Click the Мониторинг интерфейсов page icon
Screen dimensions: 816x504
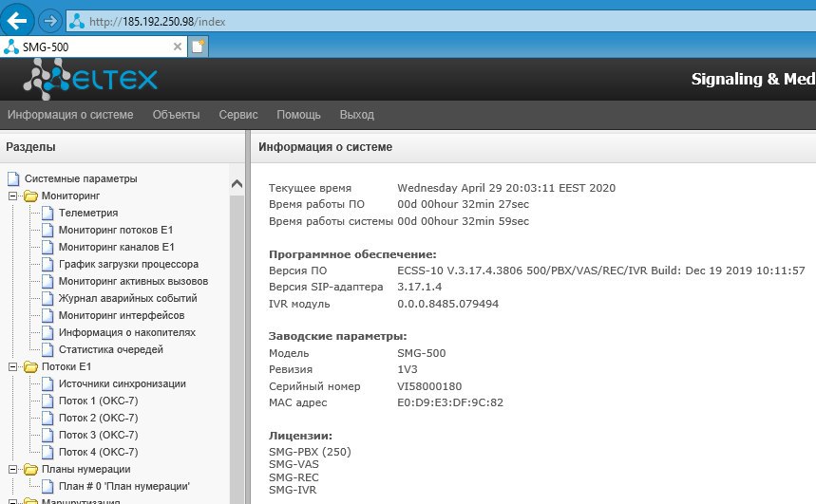(x=47, y=316)
